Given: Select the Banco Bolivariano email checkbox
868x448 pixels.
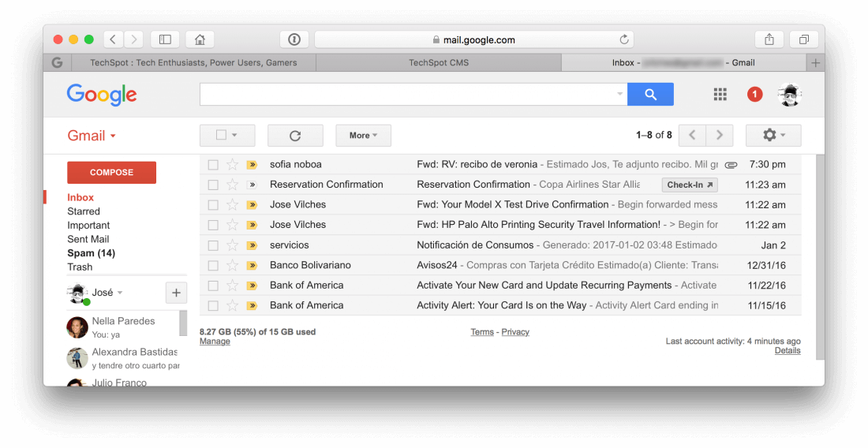Looking at the screenshot, I should (x=213, y=266).
